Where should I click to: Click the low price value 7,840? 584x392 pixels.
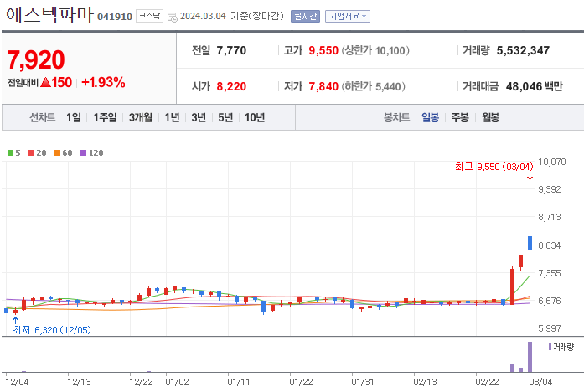coord(323,87)
